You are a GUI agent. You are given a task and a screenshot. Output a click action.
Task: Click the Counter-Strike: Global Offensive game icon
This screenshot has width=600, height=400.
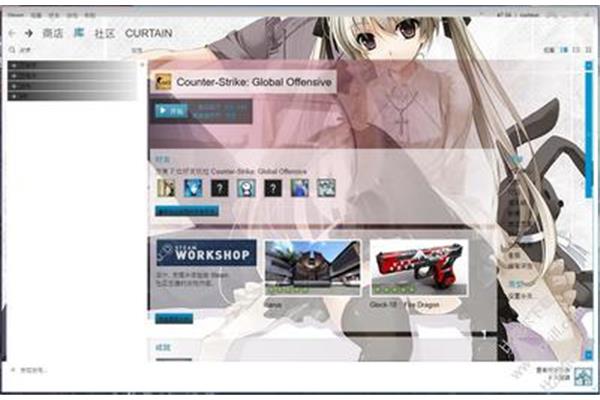[x=163, y=82]
